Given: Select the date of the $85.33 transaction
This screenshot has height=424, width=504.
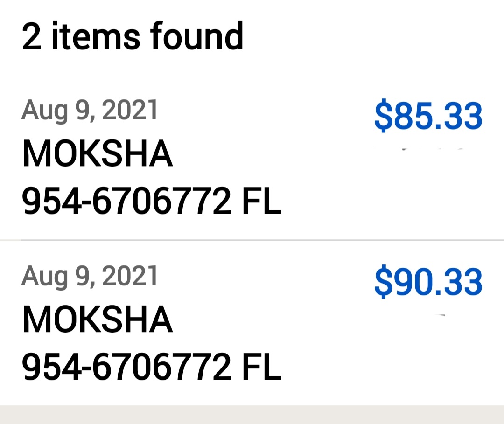Looking at the screenshot, I should click(x=90, y=111).
